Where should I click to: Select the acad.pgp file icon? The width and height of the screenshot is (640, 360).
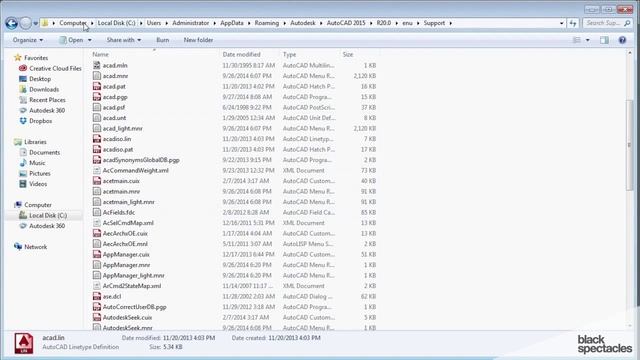point(96,97)
